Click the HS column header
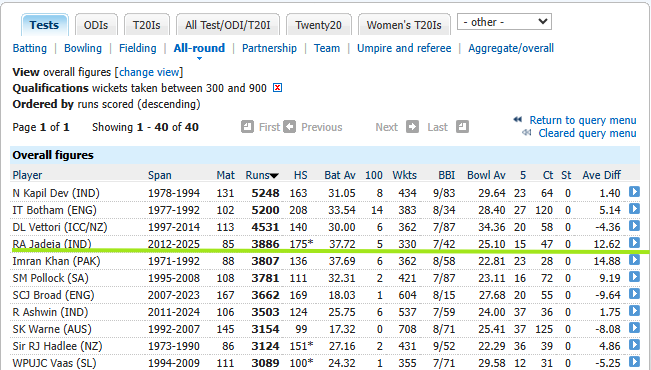The width and height of the screenshot is (651, 370). [x=301, y=175]
